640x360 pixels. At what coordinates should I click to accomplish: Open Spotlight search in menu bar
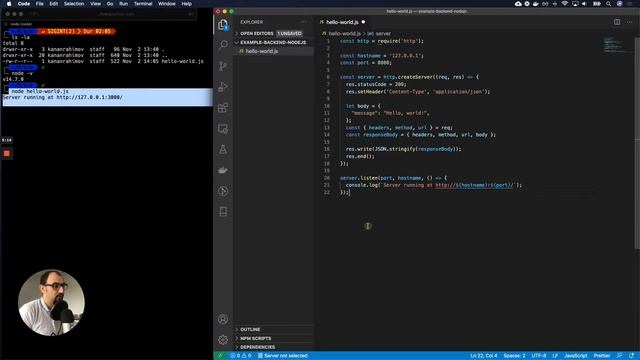click(x=609, y=4)
